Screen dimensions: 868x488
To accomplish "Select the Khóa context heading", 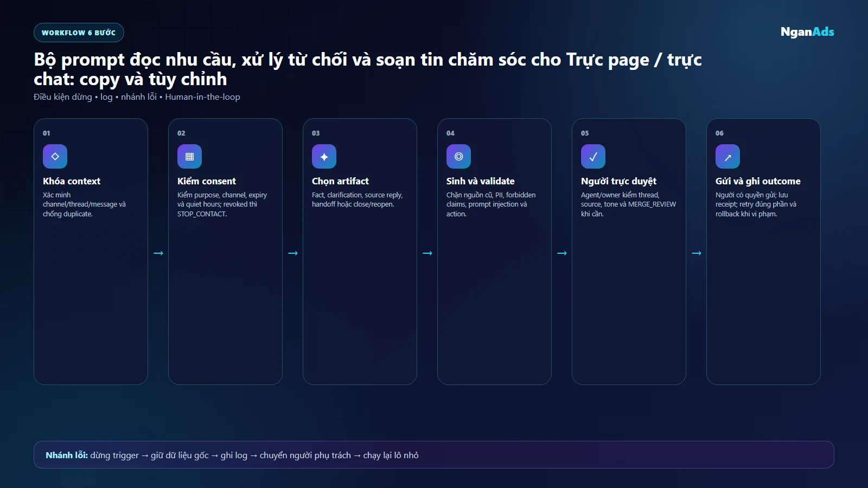I will tap(72, 181).
